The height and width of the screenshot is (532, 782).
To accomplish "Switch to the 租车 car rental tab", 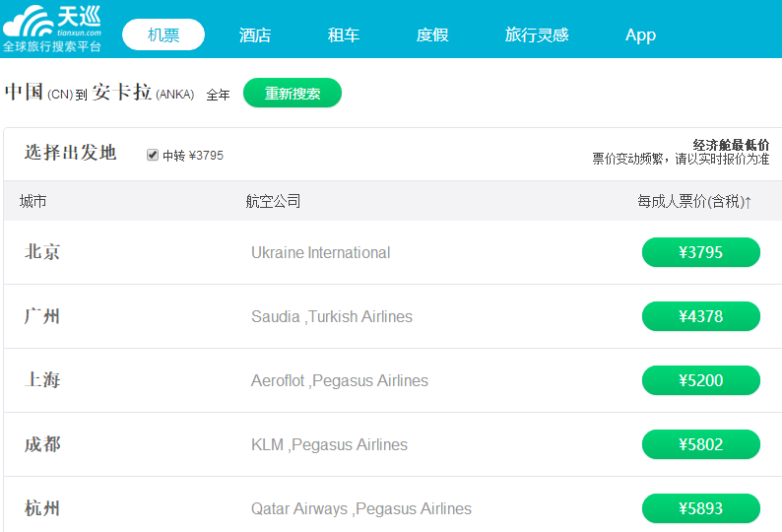I will (343, 34).
